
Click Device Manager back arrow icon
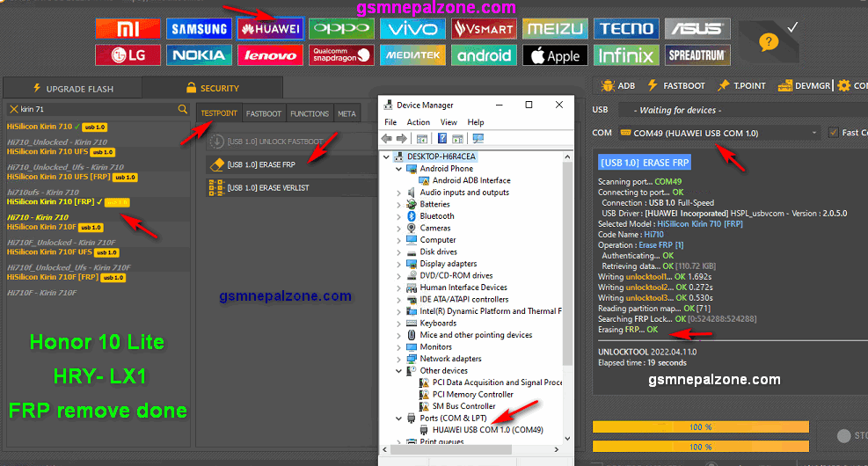[387, 138]
